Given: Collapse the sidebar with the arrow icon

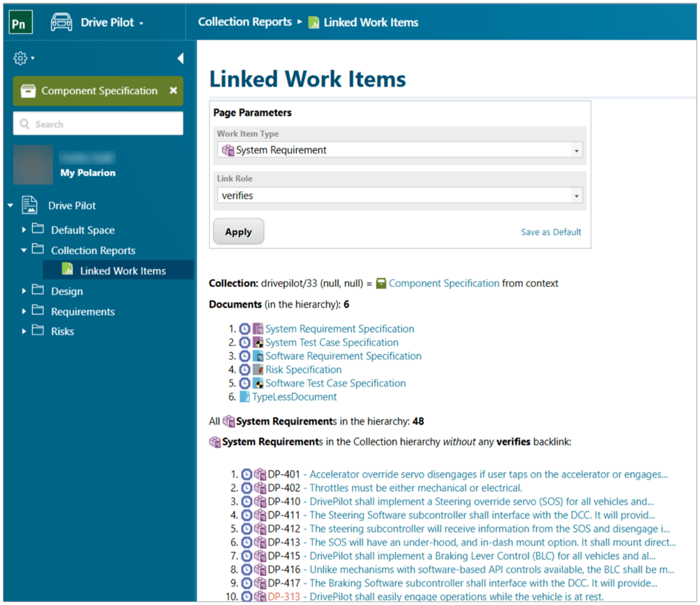Looking at the screenshot, I should tap(180, 58).
